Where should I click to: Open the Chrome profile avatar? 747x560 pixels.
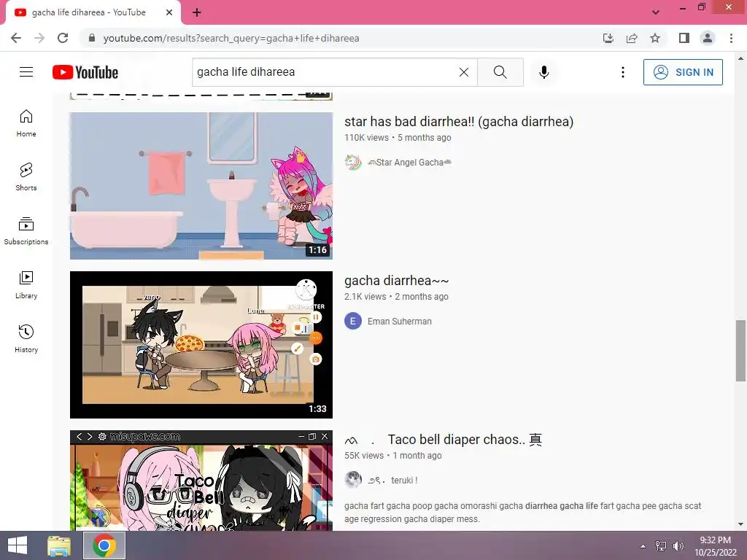pos(708,38)
